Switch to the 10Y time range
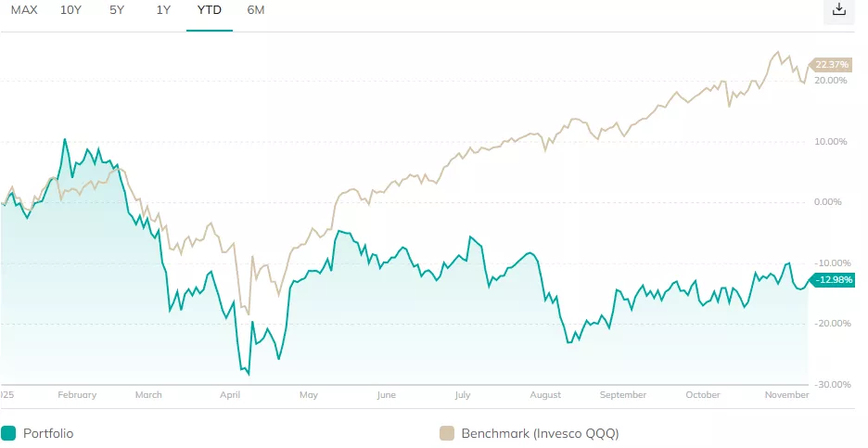 point(70,10)
